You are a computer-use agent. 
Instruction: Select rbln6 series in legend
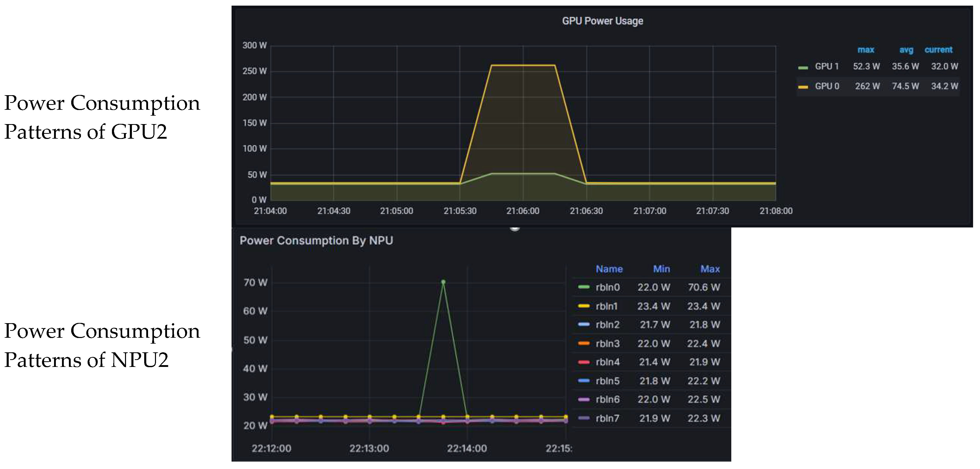(608, 399)
